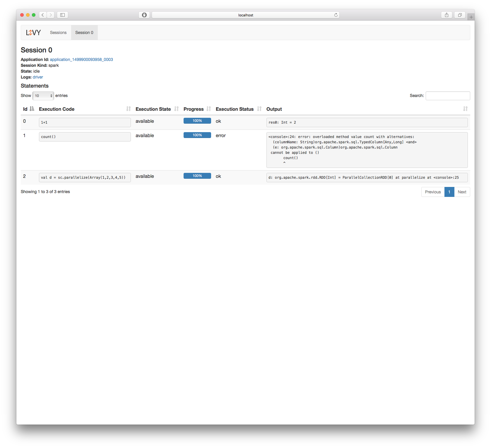Click 'ok' status of statement 2
This screenshot has width=491, height=448.
(x=218, y=176)
